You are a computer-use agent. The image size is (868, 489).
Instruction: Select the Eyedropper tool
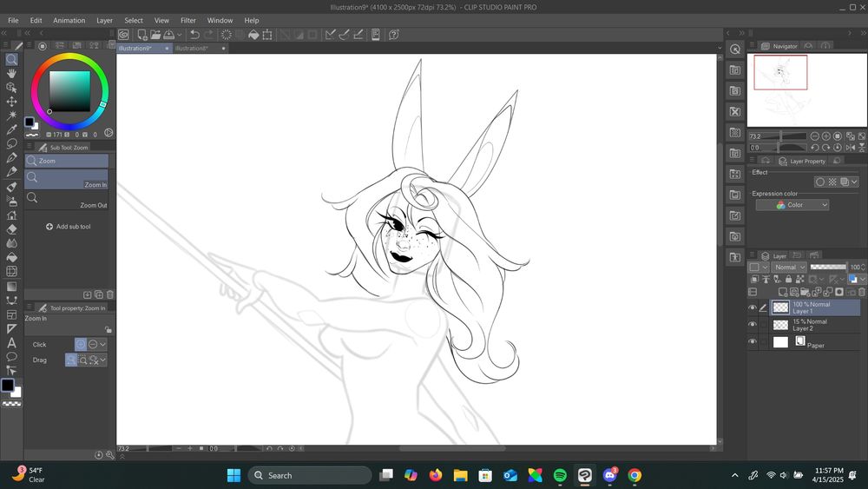12,129
